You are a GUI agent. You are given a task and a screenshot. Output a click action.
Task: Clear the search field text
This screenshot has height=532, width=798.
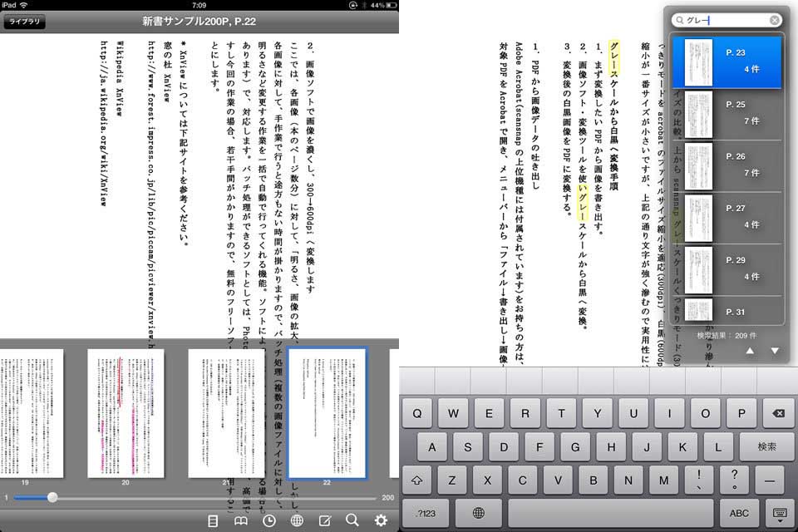click(775, 20)
